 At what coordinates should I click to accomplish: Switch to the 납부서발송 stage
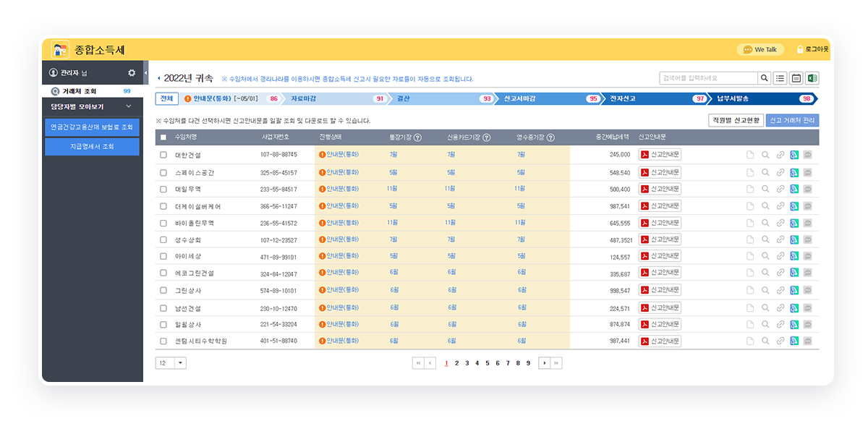pos(762,98)
